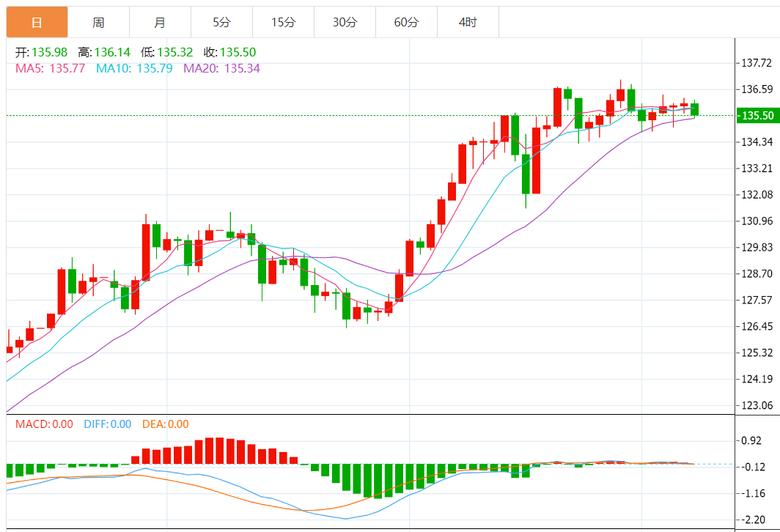Viewport: 780px width, 532px height.
Task: Click the -0.12 MACD axis label
Action: (753, 467)
